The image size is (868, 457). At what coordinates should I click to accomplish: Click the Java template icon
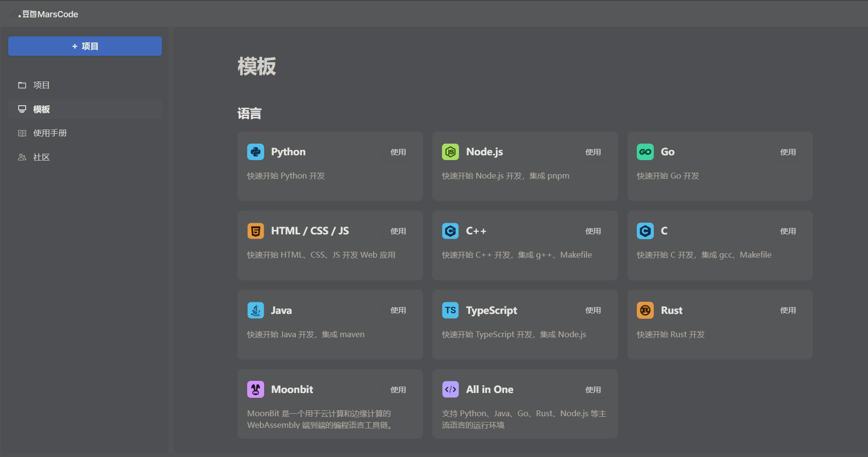pos(255,310)
